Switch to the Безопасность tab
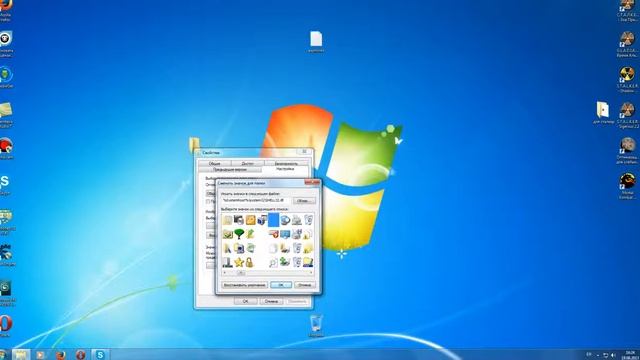640x360 pixels. [286, 163]
